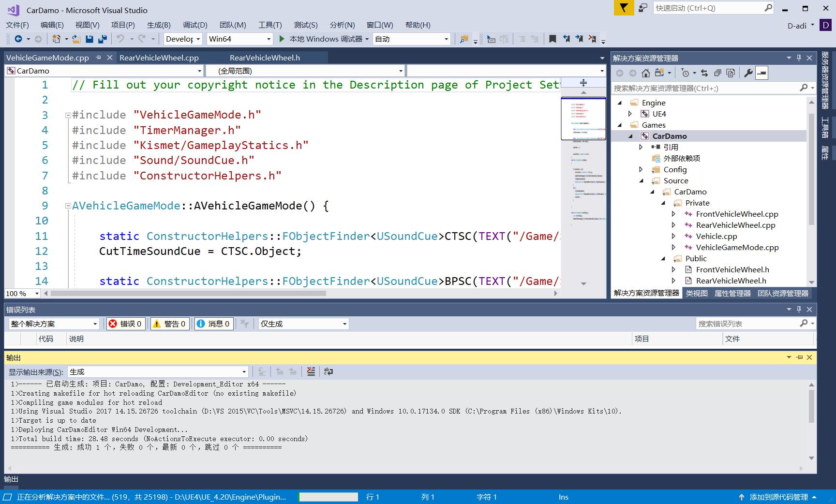
Task: Select VehicleGameMode.cpp in Solution Explorer
Action: coord(737,247)
